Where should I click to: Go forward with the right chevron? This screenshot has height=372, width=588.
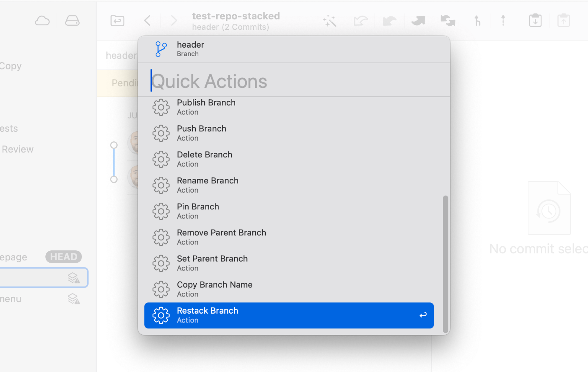pyautogui.click(x=174, y=20)
